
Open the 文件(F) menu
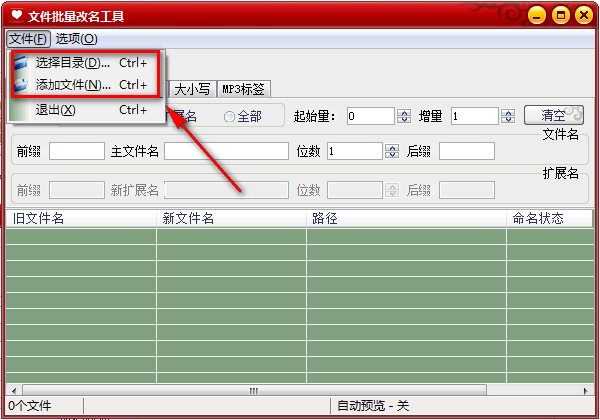point(28,39)
